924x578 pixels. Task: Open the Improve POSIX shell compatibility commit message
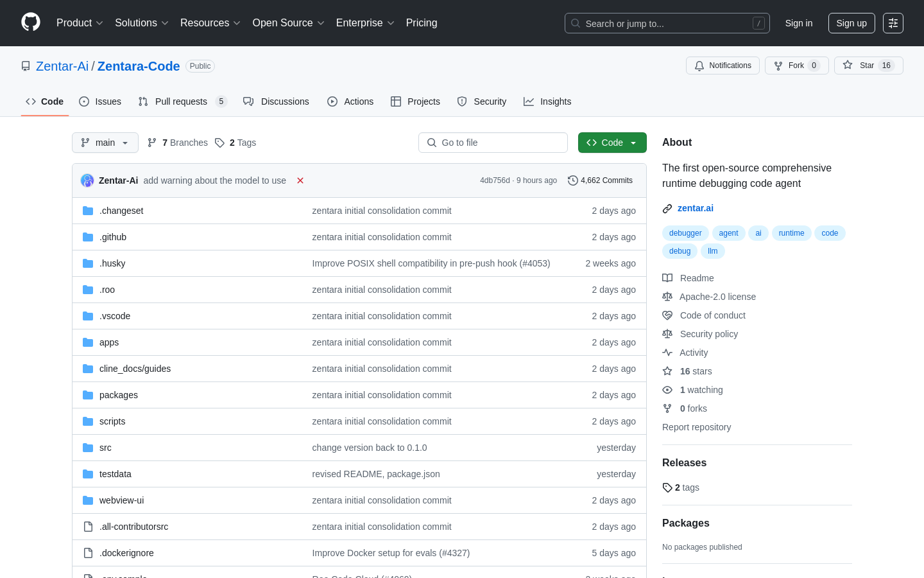coord(431,263)
